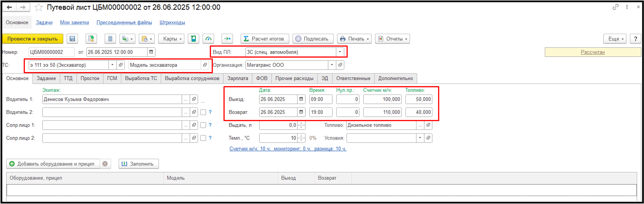Screen dimensions: 644x204
Task: Remove equipment with the gray X icon
Action: (105, 164)
